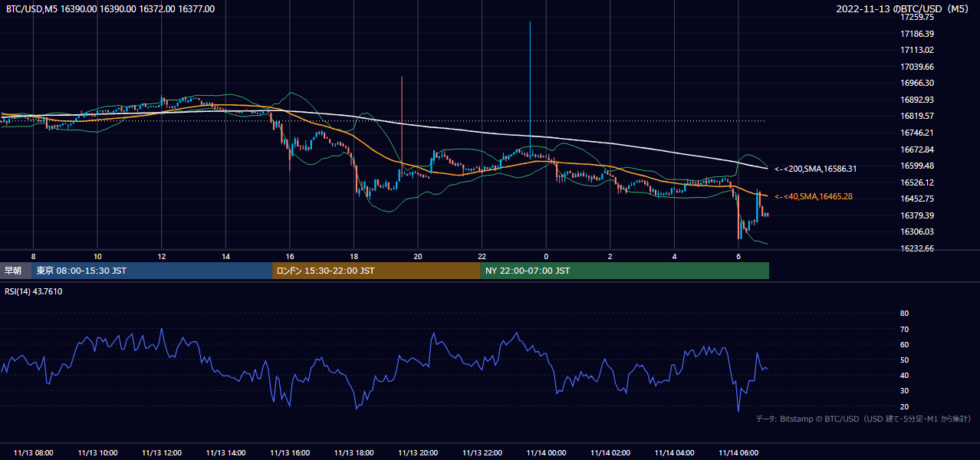Viewport: 980px width, 460px height.
Task: Click price axis value 16452.75
Action: pos(917,199)
